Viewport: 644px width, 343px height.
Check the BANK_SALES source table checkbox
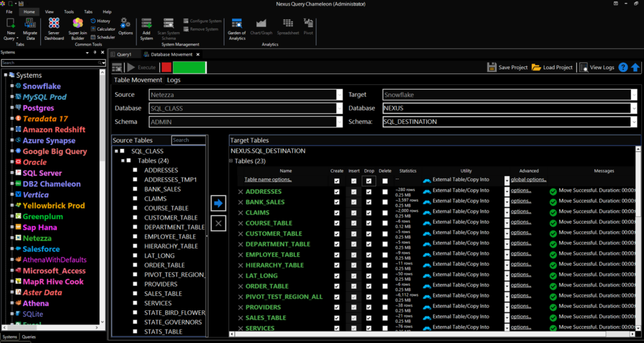click(135, 189)
